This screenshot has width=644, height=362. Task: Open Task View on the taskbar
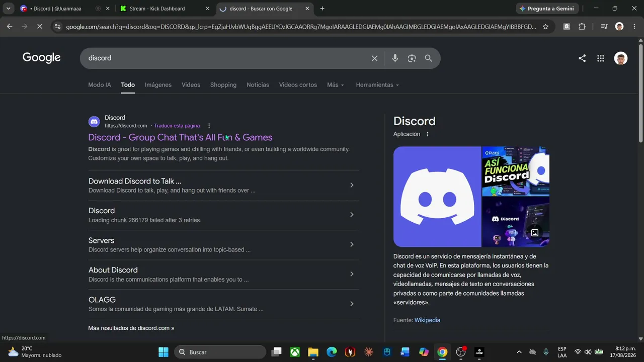click(276, 352)
